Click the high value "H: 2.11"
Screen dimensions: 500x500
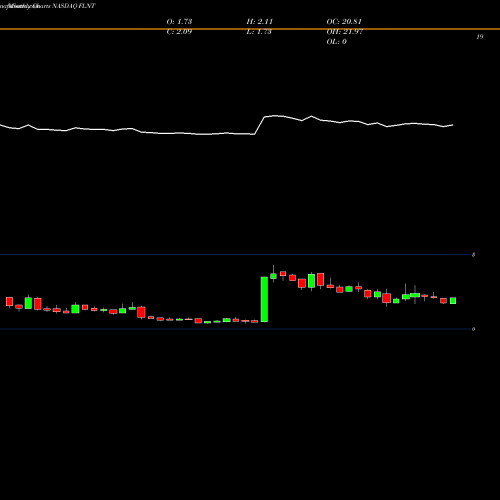[x=260, y=22]
